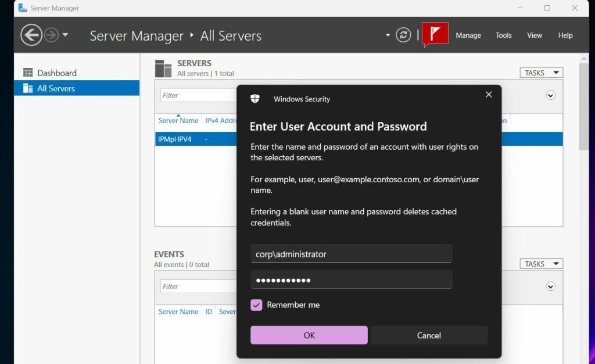
Task: Click the Dashboard grid icon
Action: (x=28, y=73)
